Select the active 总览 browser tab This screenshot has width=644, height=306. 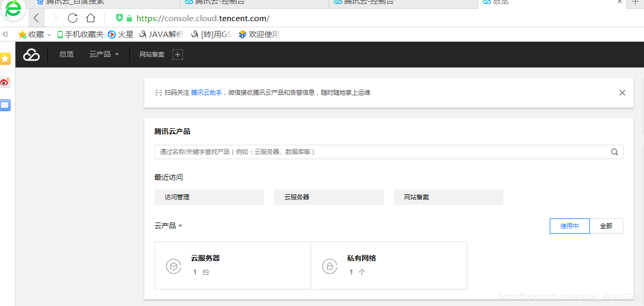click(553, 4)
